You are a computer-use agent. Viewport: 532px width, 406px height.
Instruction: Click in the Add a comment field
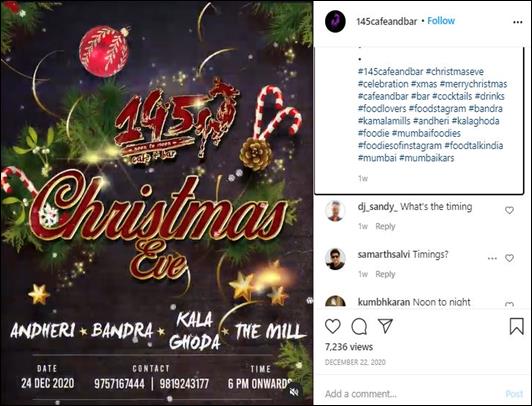point(412,394)
